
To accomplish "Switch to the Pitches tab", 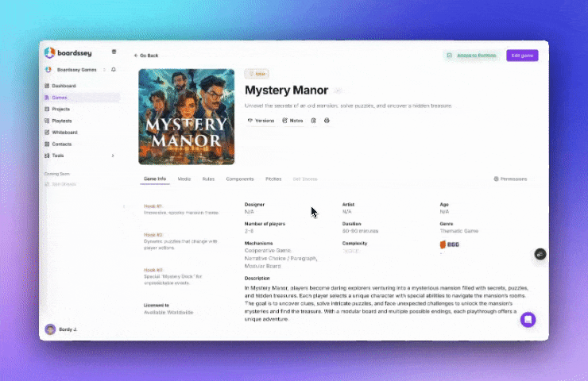I will [273, 179].
